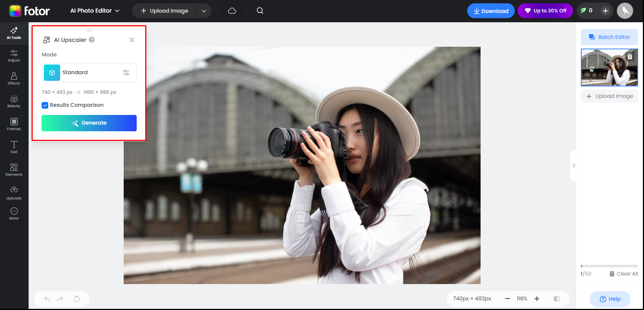Click the search magnifier icon
644x310 pixels.
pos(260,11)
